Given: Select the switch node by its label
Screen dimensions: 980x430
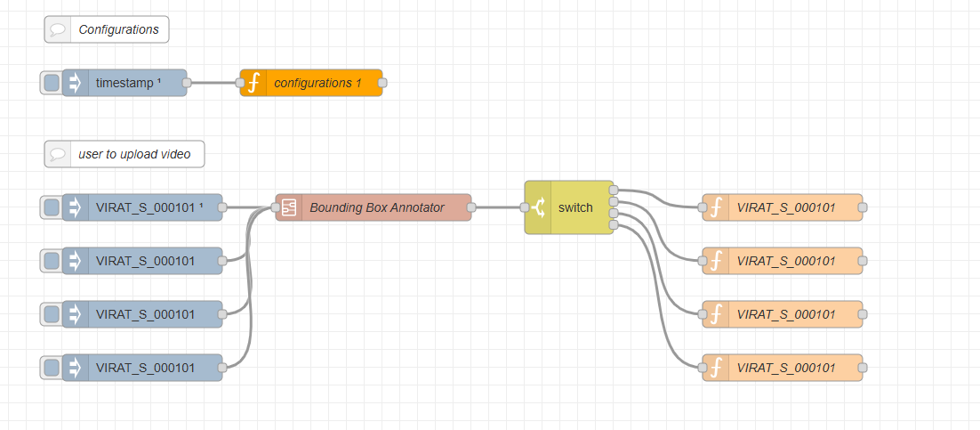Looking at the screenshot, I should point(575,207).
